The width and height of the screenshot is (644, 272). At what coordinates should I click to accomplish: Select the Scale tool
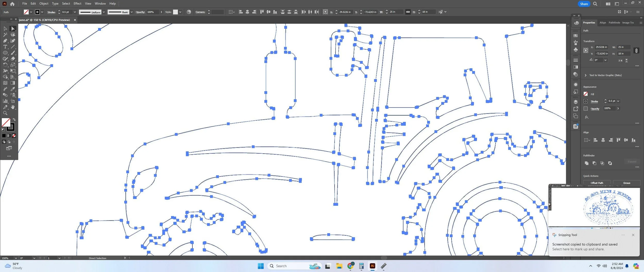point(13,65)
